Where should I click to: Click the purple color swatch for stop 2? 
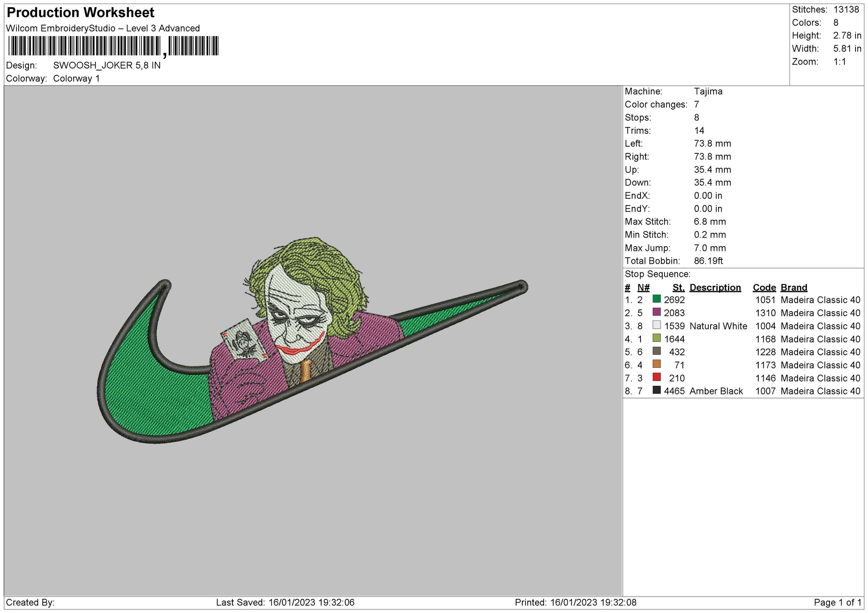[656, 312]
